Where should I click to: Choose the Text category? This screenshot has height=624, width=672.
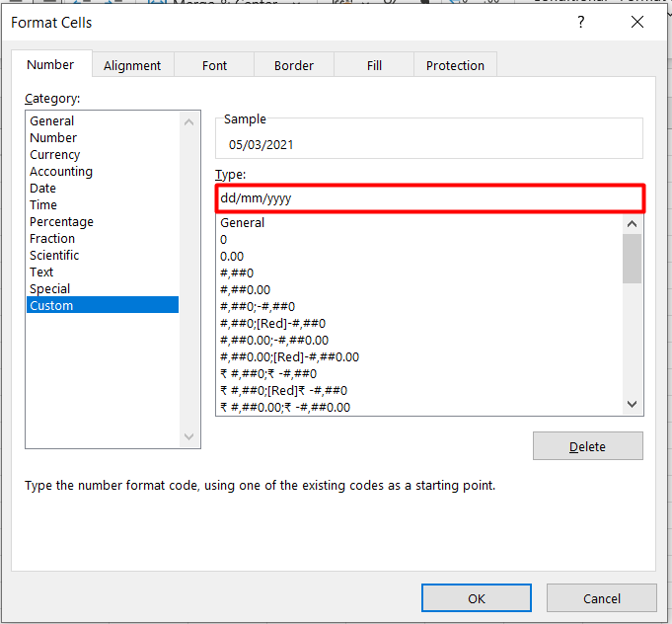point(103,272)
